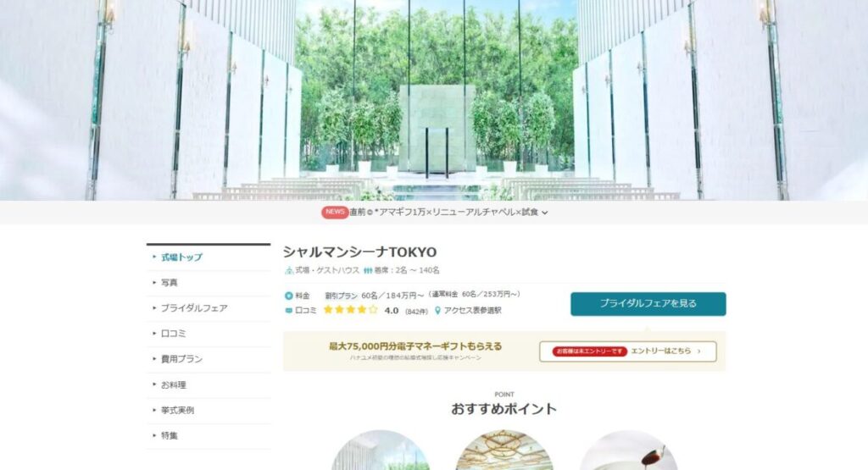The image size is (868, 470).
Task: Expand the news banner chevron
Action: tap(545, 213)
